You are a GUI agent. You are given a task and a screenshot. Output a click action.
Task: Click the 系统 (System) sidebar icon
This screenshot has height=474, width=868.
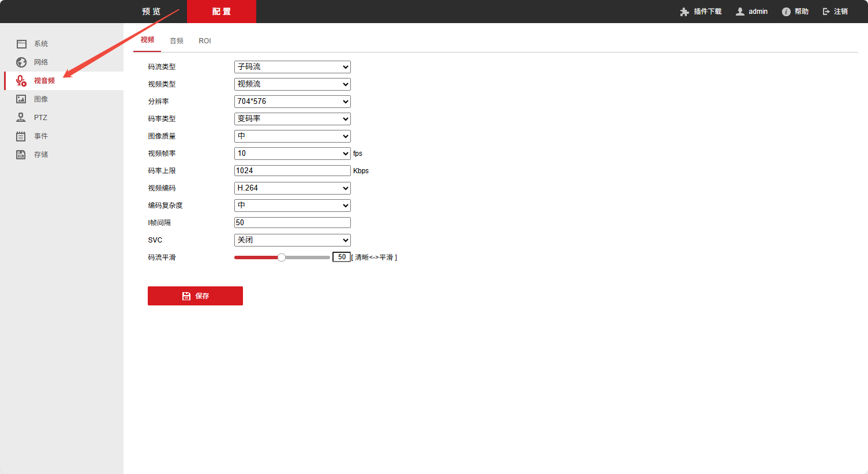tap(21, 44)
